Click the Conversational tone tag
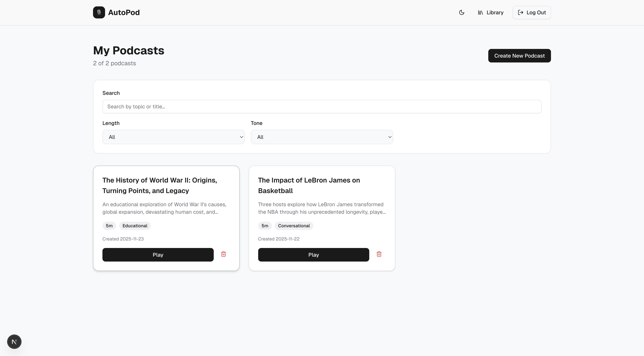Image resolution: width=644 pixels, height=356 pixels. 294,226
